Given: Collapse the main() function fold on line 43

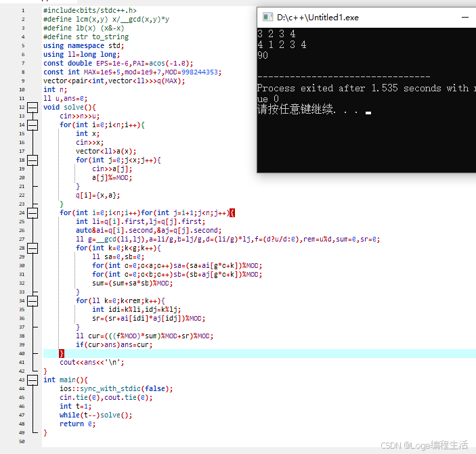Looking at the screenshot, I should pos(33,380).
